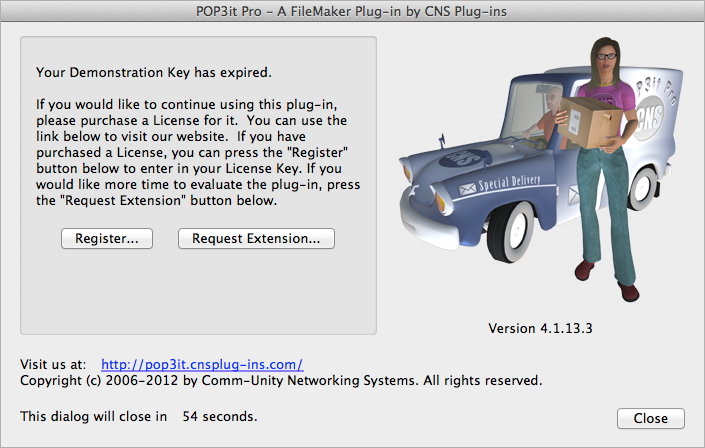Click the van's front wheel

tap(511, 232)
